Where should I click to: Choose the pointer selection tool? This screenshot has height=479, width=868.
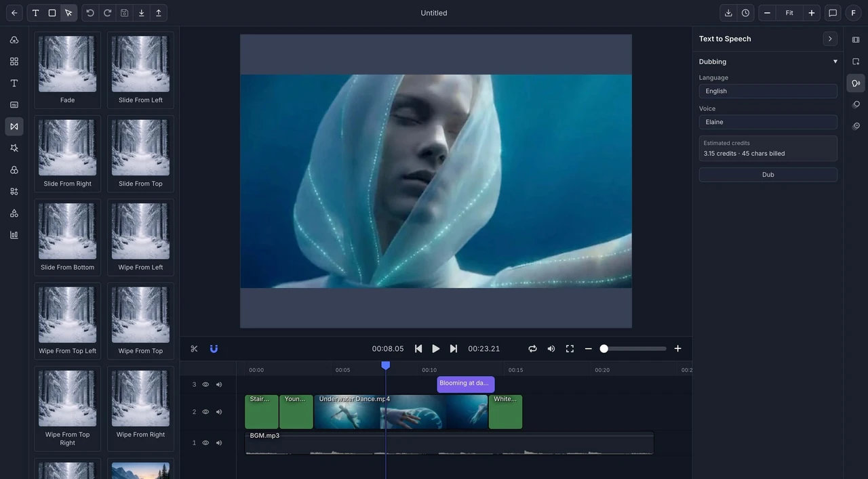click(68, 13)
